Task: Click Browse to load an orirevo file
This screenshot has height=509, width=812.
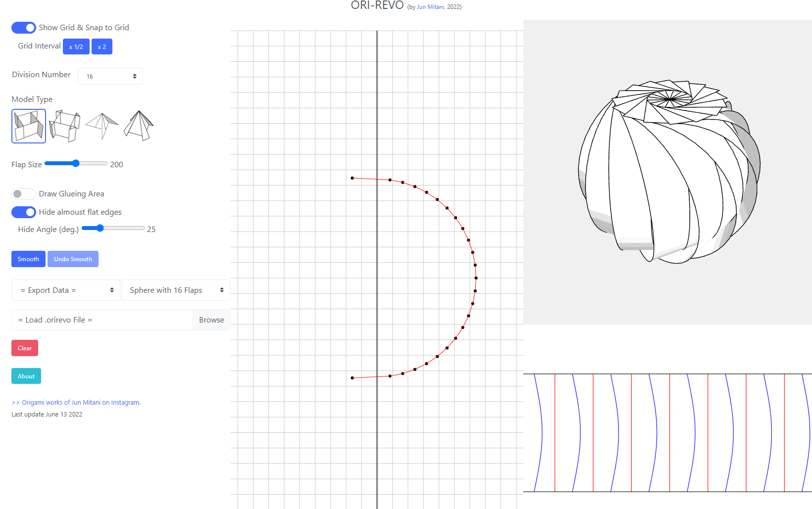Action: (x=211, y=320)
